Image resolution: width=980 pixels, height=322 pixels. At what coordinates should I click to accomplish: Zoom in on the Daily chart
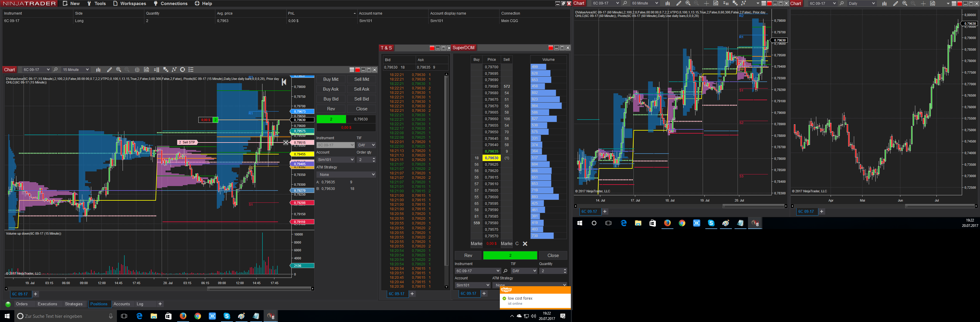click(x=905, y=3)
